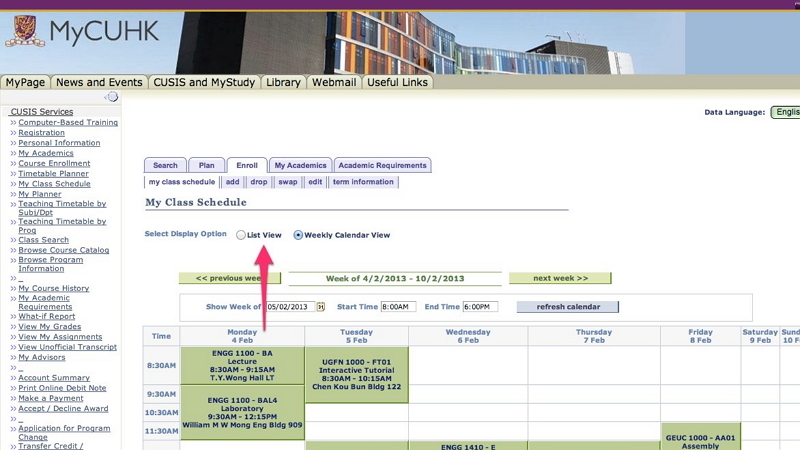
Task: Click the Start Time input field
Action: [x=398, y=307]
